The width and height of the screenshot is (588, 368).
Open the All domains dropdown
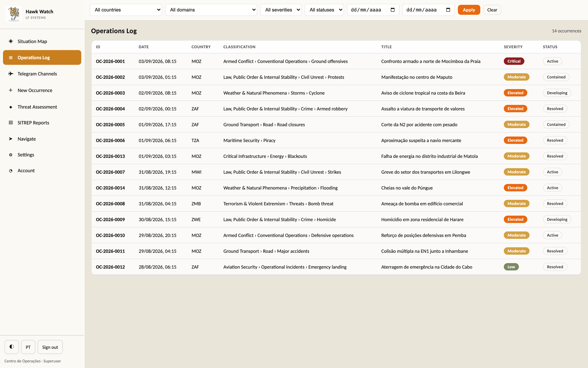(x=211, y=10)
